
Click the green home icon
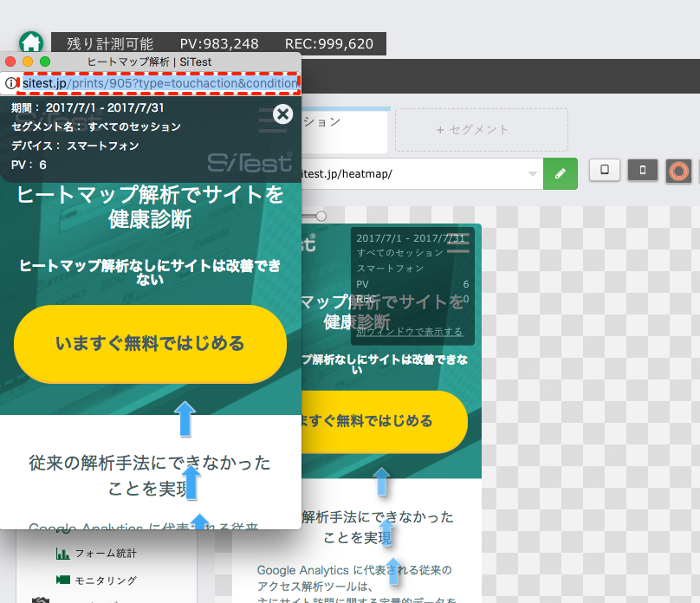click(31, 42)
